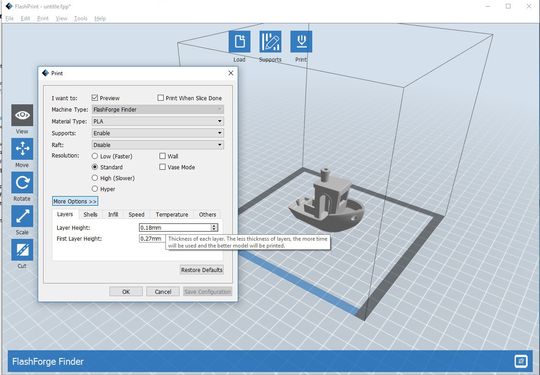The width and height of the screenshot is (540, 375).
Task: Select High (Slower) resolution
Action: [x=95, y=178]
